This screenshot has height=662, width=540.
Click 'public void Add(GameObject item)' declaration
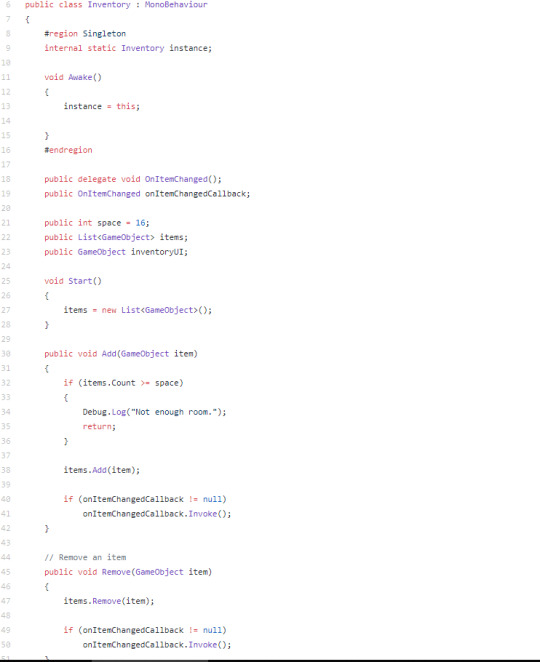click(x=121, y=354)
